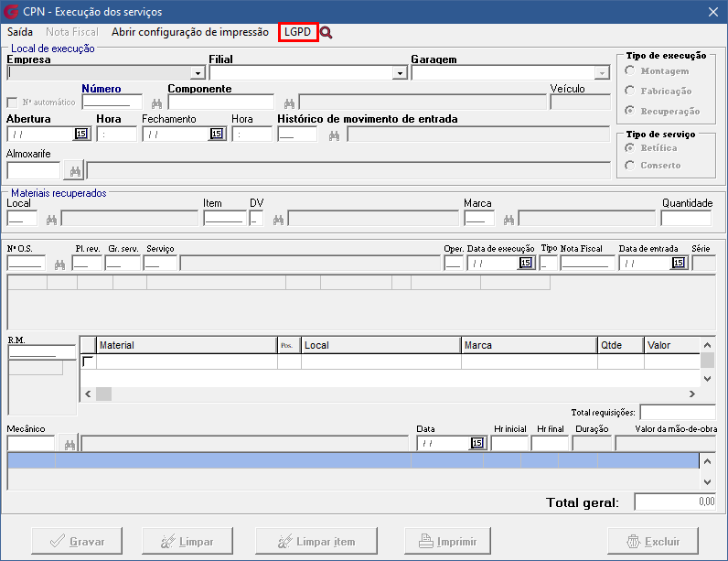Select Recuperação execution type
Image resolution: width=728 pixels, height=561 pixels.
(x=629, y=111)
